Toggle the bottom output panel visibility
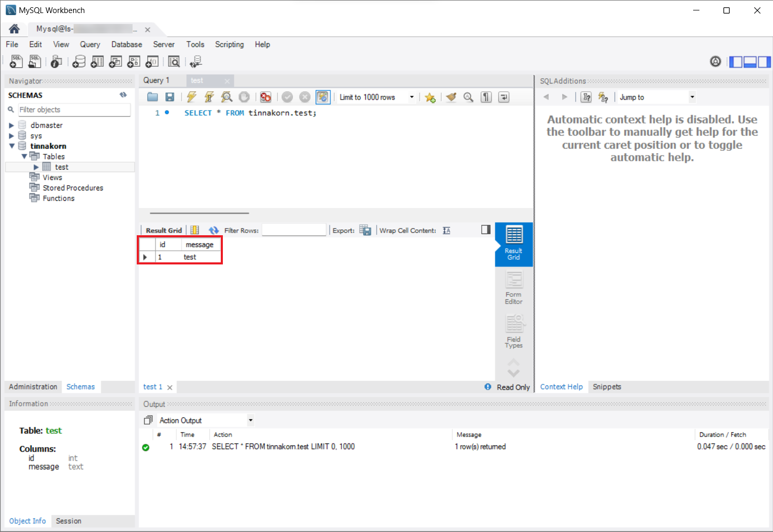This screenshot has width=773, height=532. pyautogui.click(x=750, y=62)
